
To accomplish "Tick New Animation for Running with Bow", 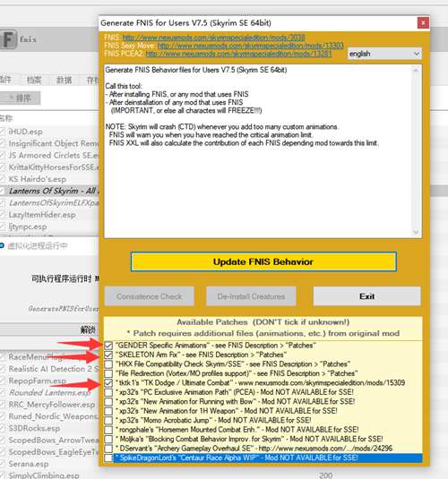I will click(x=108, y=402).
